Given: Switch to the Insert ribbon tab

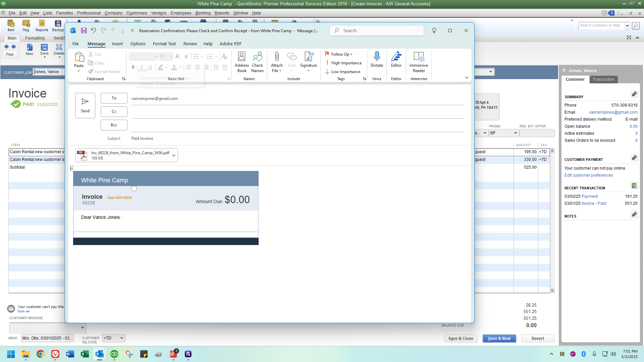Looking at the screenshot, I should [117, 44].
